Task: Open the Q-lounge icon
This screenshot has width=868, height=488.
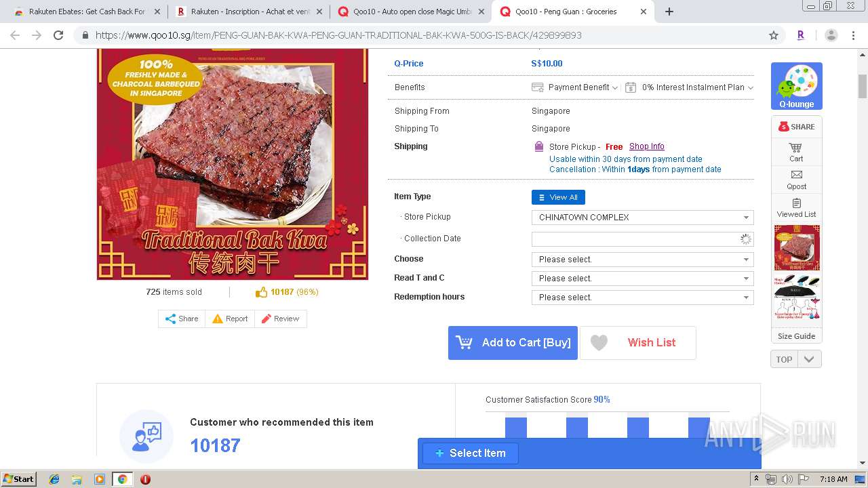Action: point(796,86)
